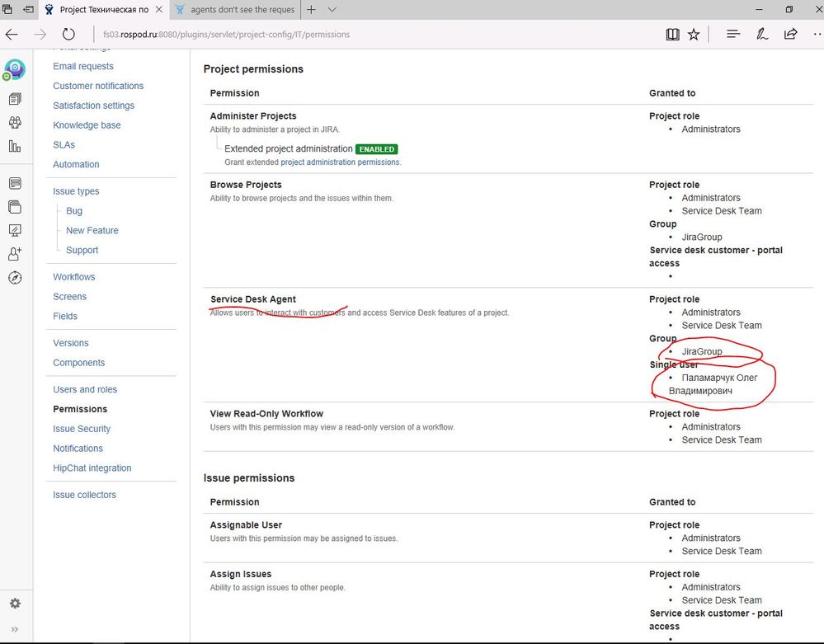
Task: Open SLAs settings
Action: click(x=64, y=145)
